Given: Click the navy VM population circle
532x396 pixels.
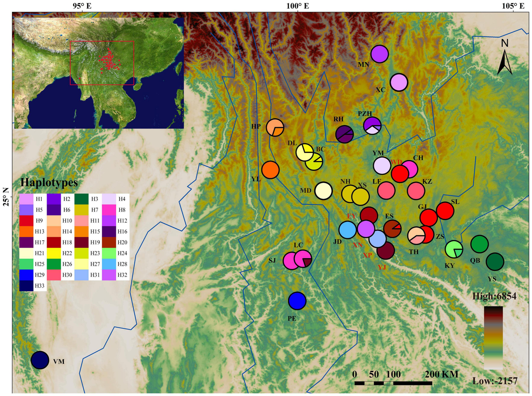Looking at the screenshot, I should pos(40,360).
